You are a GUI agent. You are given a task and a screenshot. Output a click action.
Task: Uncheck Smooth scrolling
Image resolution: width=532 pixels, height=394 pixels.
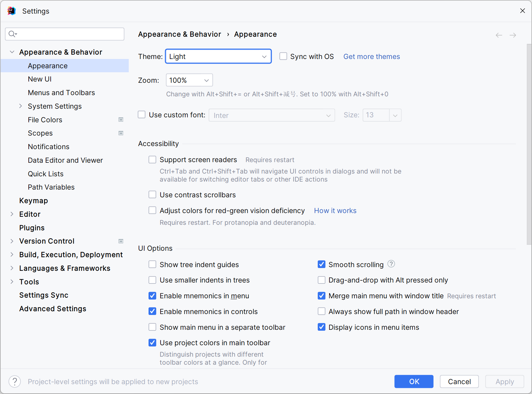click(321, 264)
